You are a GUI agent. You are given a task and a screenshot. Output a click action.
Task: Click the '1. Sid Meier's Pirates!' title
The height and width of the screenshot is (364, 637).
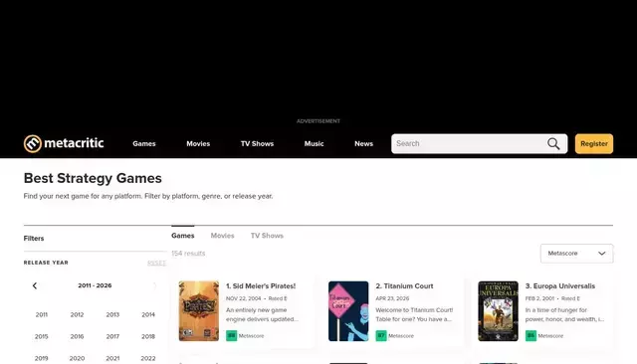pos(261,286)
